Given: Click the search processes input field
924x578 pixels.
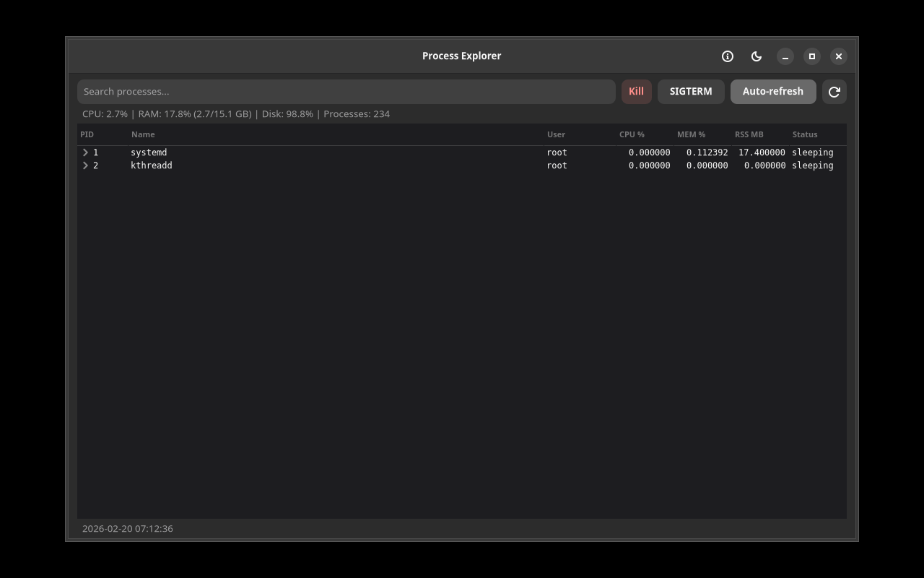Looking at the screenshot, I should click(x=346, y=92).
